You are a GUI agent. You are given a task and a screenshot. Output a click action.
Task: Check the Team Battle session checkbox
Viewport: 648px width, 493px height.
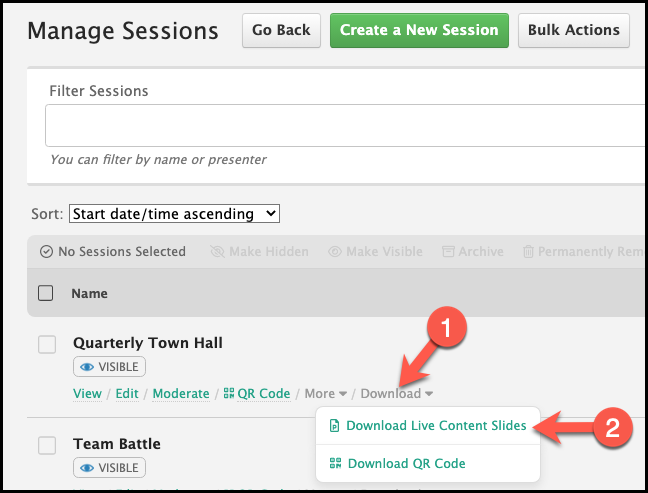coord(47,445)
